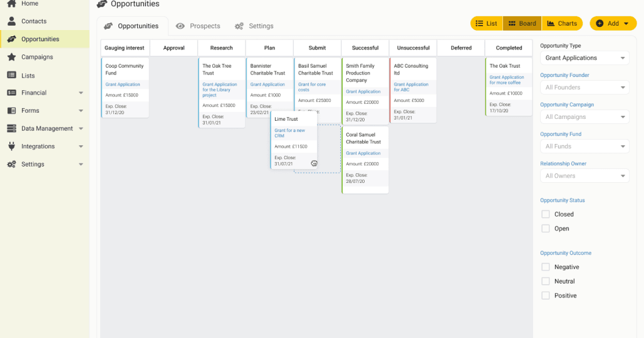Click the Campaigns star icon
Viewport: 644px width, 338px height.
[11, 57]
